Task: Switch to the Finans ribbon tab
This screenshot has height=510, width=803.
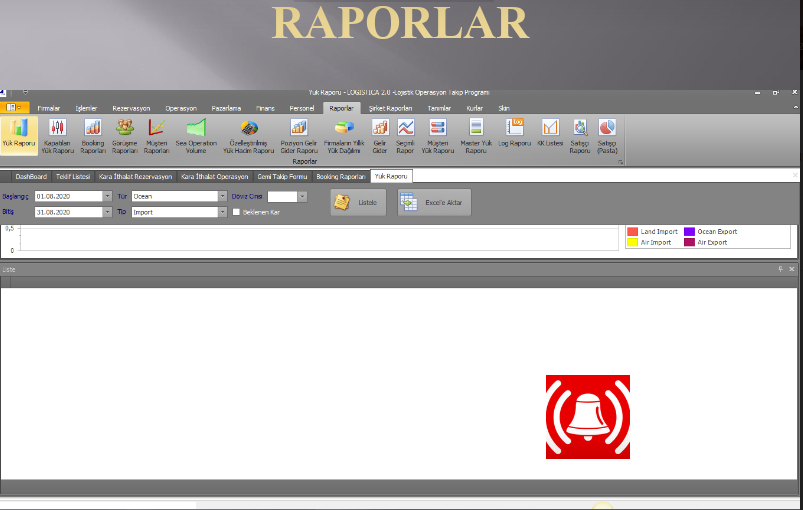Action: point(265,108)
